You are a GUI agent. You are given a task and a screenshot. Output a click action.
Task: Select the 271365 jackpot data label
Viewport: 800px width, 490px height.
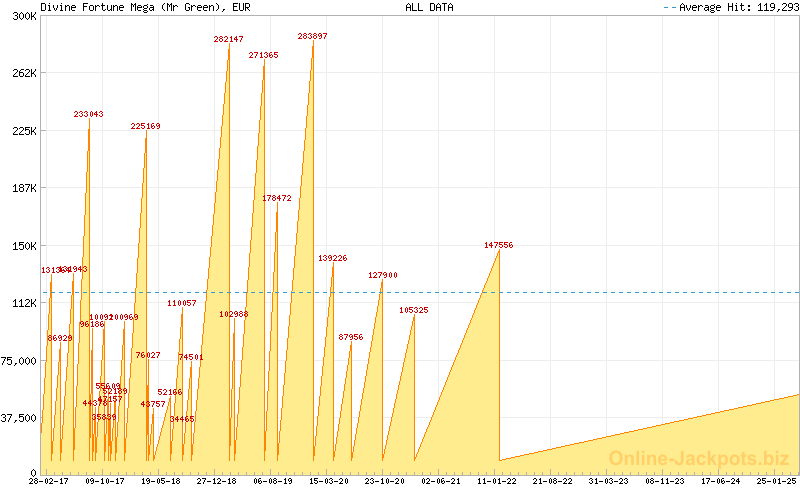pos(263,55)
